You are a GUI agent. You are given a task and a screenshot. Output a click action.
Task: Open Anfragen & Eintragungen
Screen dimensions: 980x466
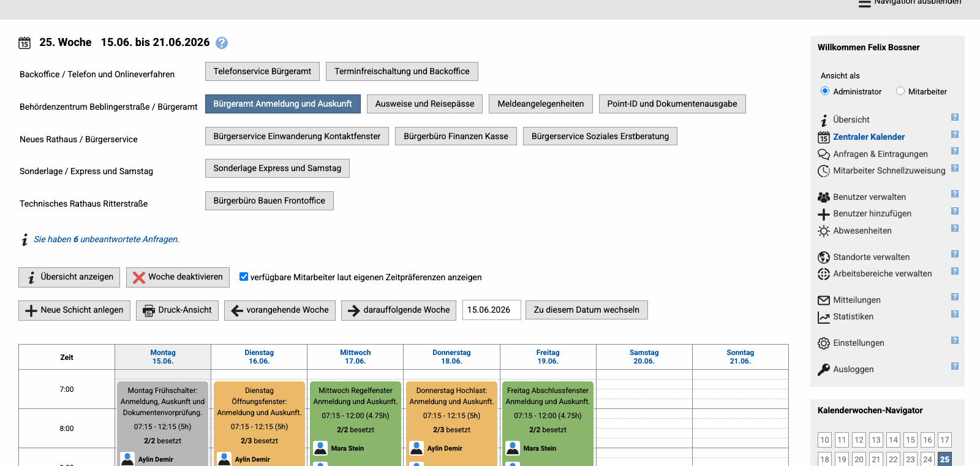880,154
